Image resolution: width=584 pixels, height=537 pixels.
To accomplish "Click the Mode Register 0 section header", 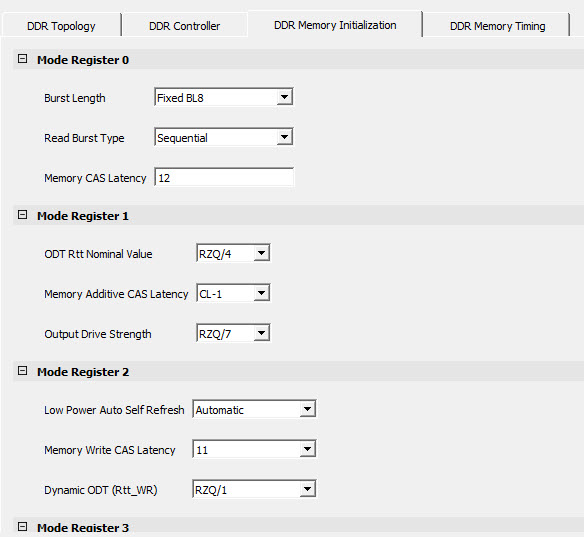I will coord(83,60).
